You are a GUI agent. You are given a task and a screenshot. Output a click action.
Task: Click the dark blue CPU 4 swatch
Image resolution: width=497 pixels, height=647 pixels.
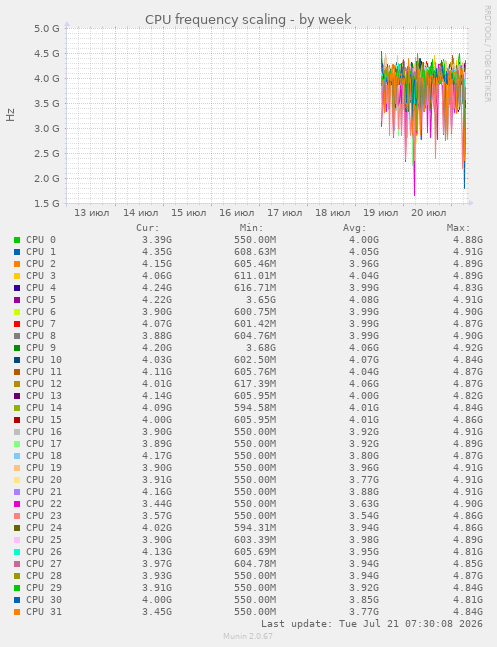click(x=17, y=288)
